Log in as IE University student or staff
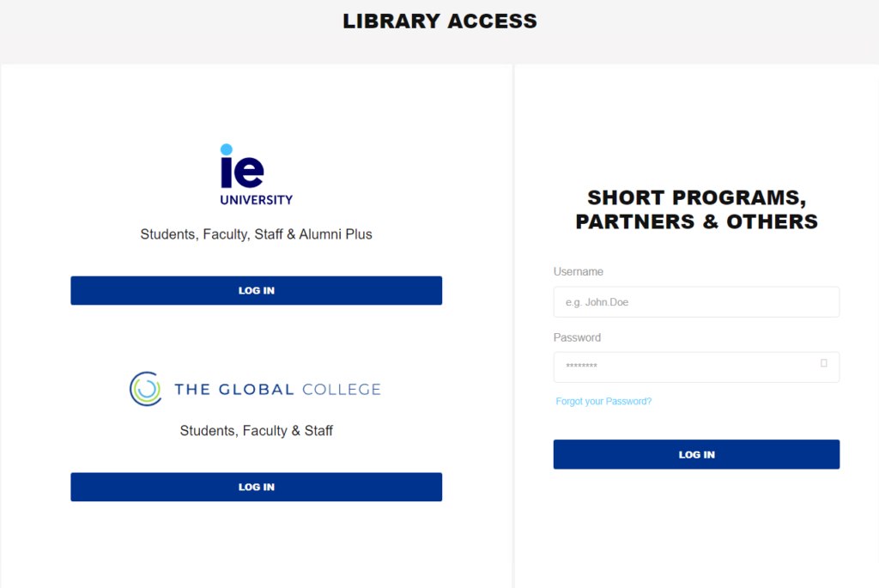Viewport: 879px width, 588px height. (x=256, y=290)
